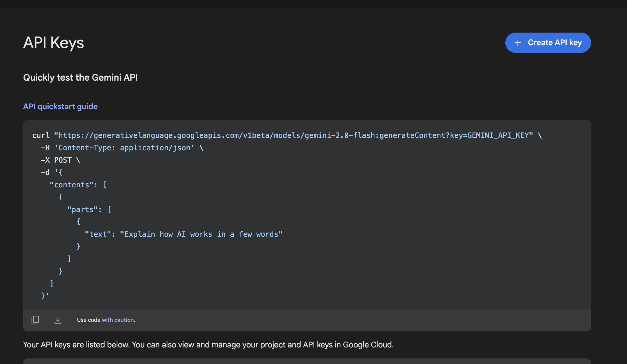Click the "contents" key in JSON
This screenshot has width=627, height=364.
(71, 185)
